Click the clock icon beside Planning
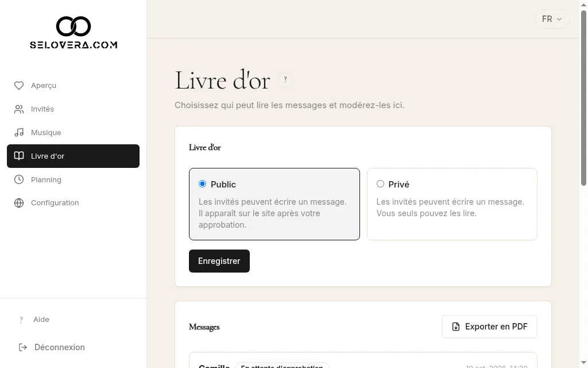This screenshot has height=368, width=588. point(19,179)
